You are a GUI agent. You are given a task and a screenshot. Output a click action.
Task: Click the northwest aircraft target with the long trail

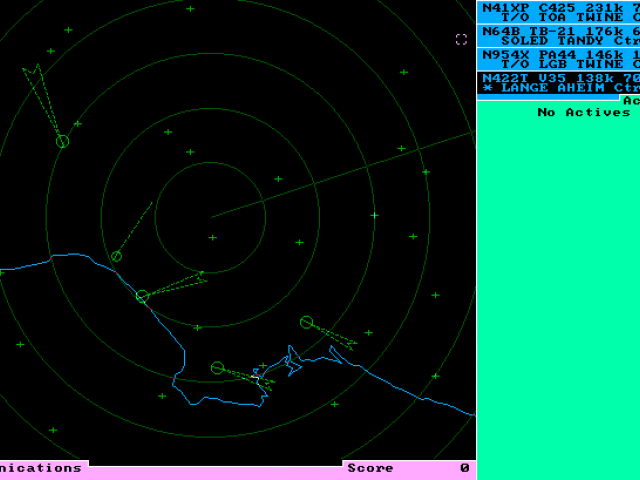[x=62, y=142]
